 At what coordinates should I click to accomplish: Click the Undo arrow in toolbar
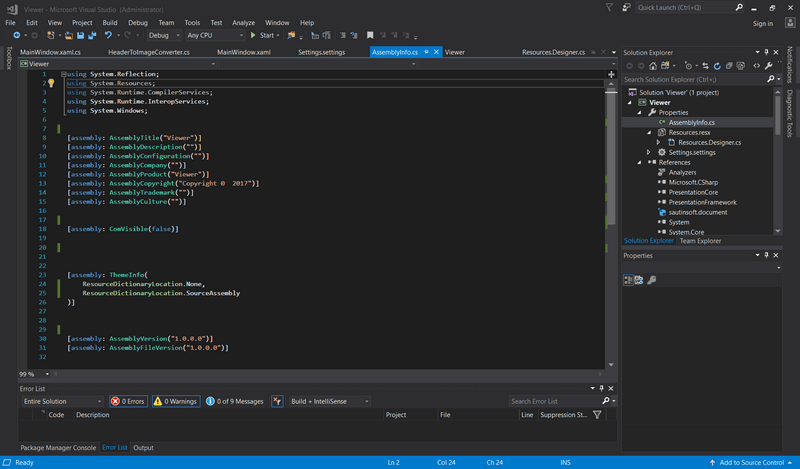click(x=108, y=35)
